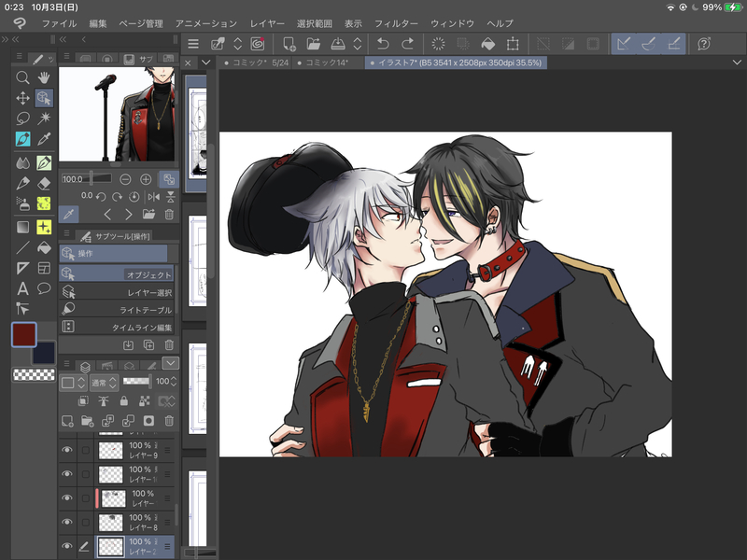This screenshot has height=560, width=747.
Task: Toggle Lock layer padlock icon
Action: [x=124, y=401]
